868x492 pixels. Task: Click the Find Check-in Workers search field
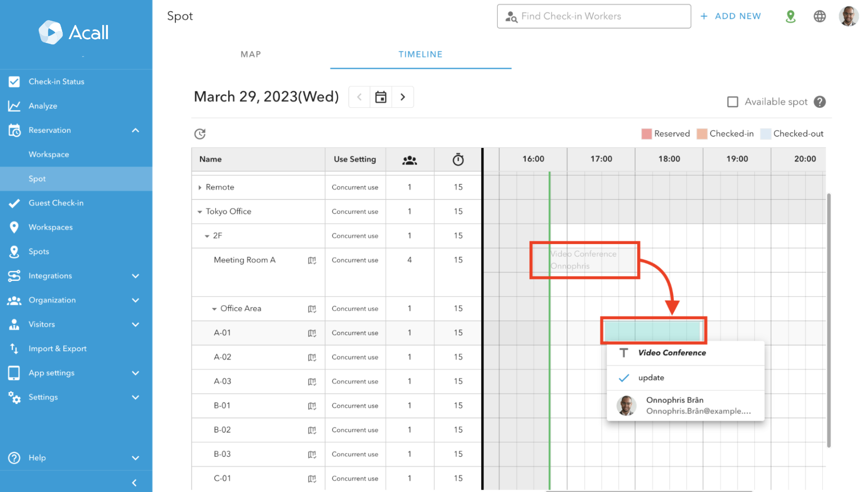[x=593, y=16]
